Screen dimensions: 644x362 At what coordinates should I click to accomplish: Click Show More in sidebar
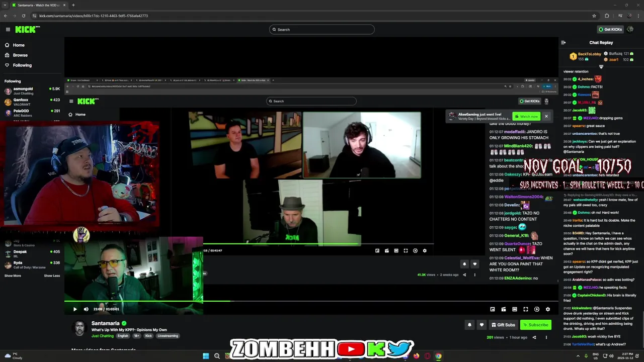[x=13, y=276]
